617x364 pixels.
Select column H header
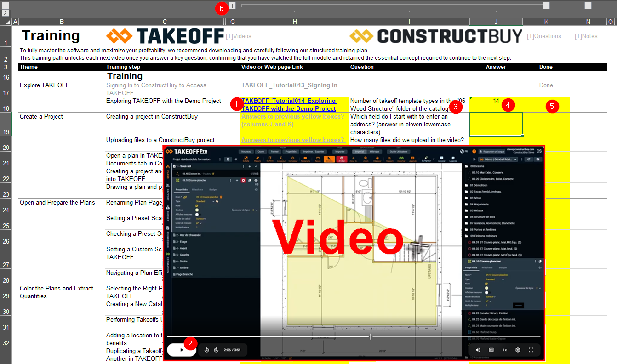[295, 22]
